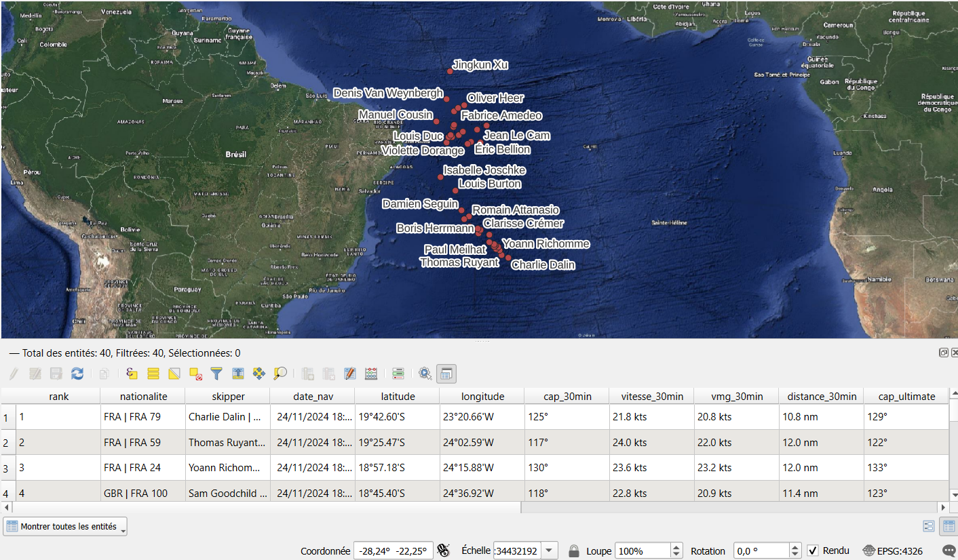Screen dimensions: 958x560
Task: Invert the feature selection
Action: [174, 374]
